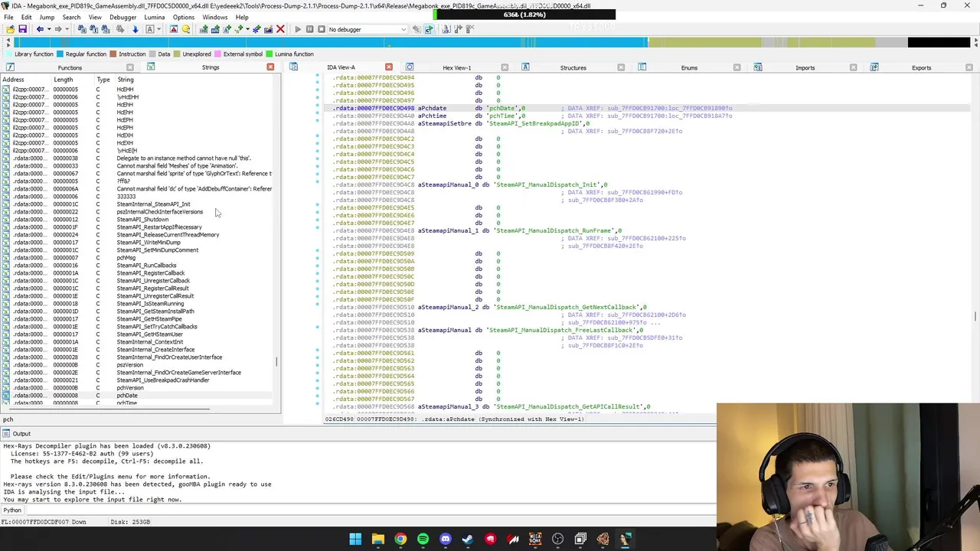Open Steam from the taskbar
This screenshot has height=551, width=980.
468,540
